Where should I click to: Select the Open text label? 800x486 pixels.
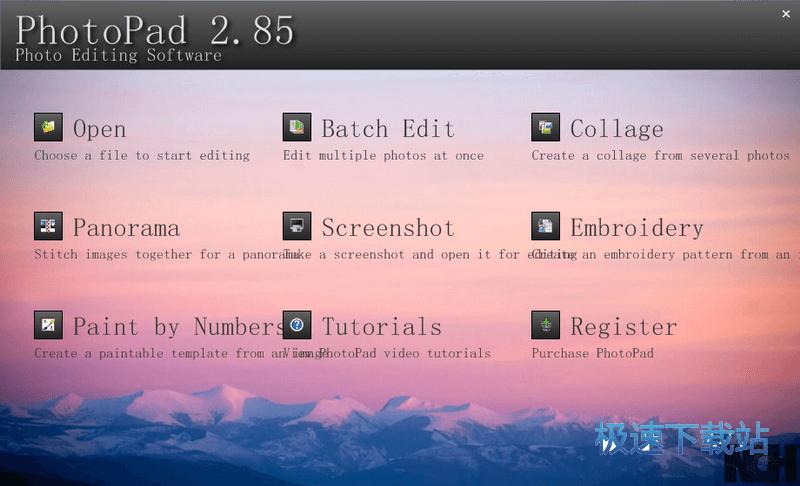pyautogui.click(x=99, y=129)
